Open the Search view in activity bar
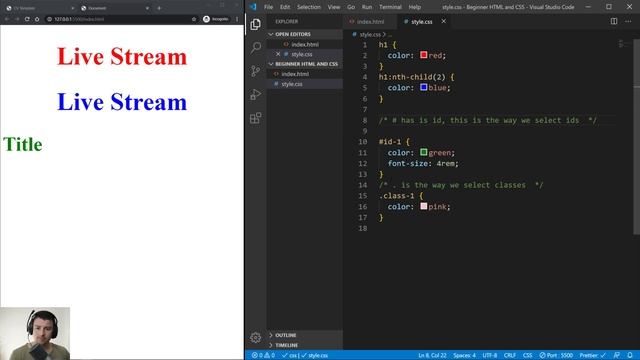 (256, 47)
